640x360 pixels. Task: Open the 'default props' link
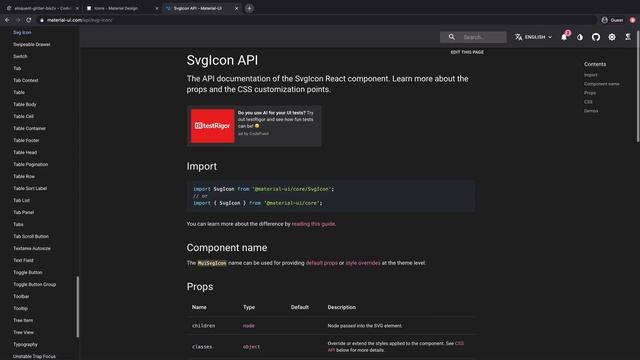322,263
